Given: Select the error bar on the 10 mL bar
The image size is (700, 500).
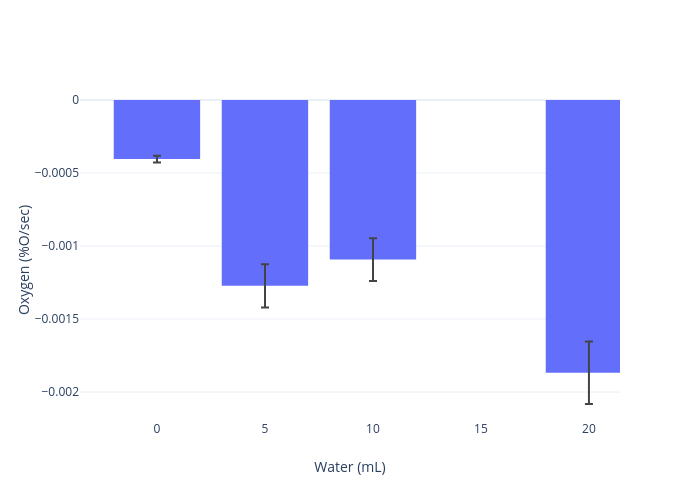Looking at the screenshot, I should tap(373, 260).
